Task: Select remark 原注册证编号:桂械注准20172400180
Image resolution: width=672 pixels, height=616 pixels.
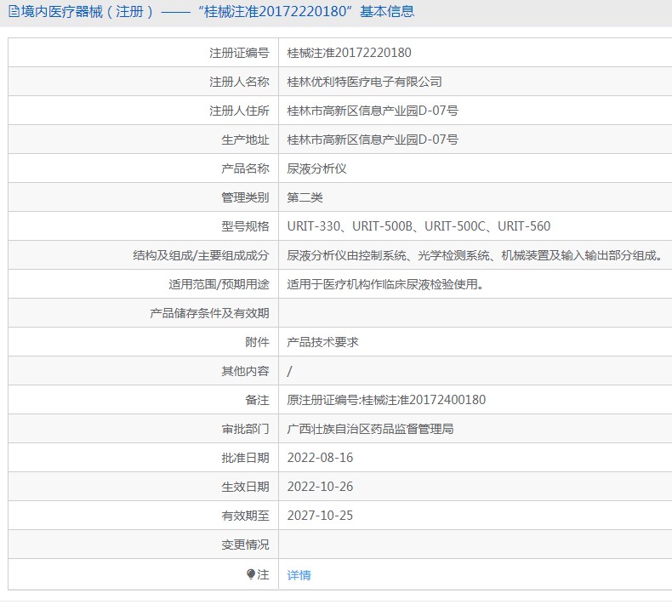Action: pos(386,400)
